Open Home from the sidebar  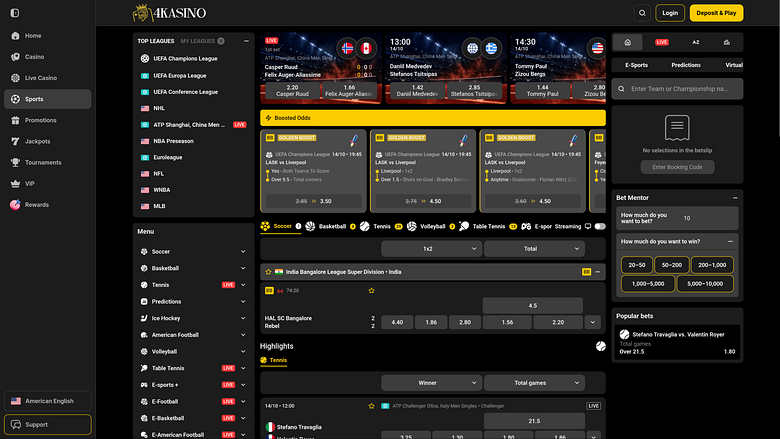tap(48, 36)
